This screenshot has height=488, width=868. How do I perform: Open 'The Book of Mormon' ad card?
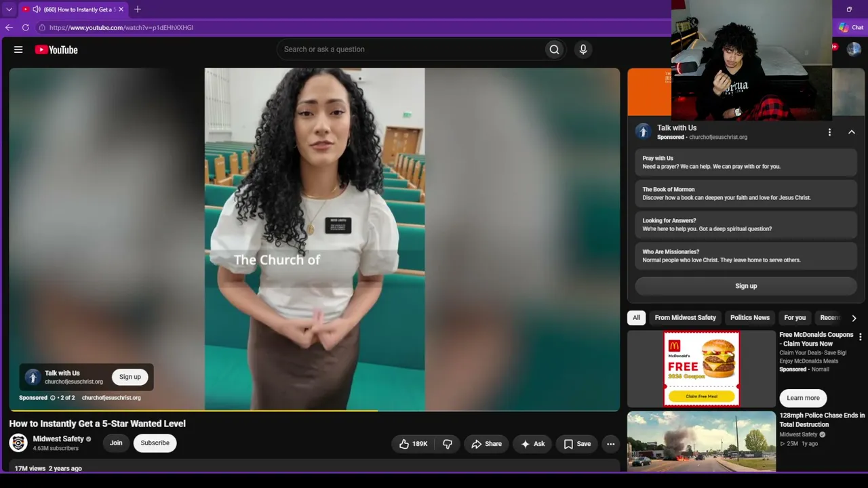tap(746, 194)
